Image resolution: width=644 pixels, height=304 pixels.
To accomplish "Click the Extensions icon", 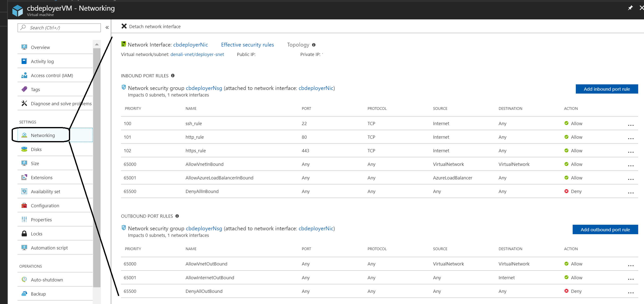I will point(24,177).
